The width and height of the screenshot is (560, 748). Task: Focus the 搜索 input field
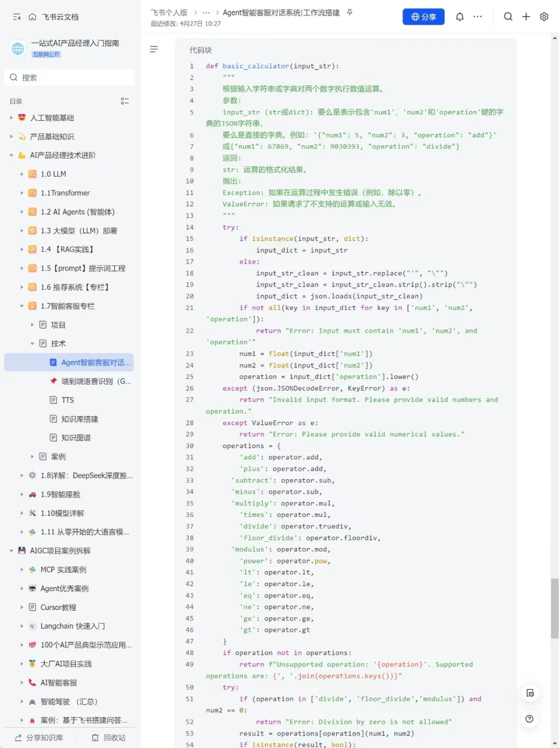point(69,78)
